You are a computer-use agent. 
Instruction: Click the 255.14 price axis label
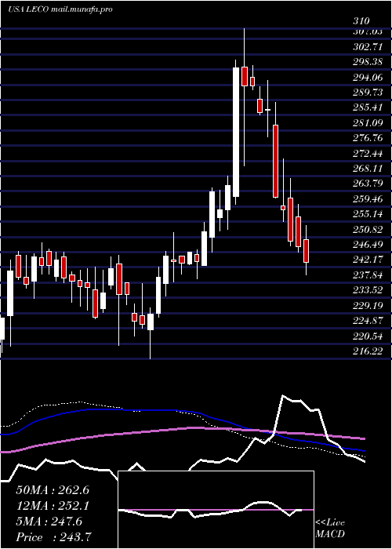368,213
